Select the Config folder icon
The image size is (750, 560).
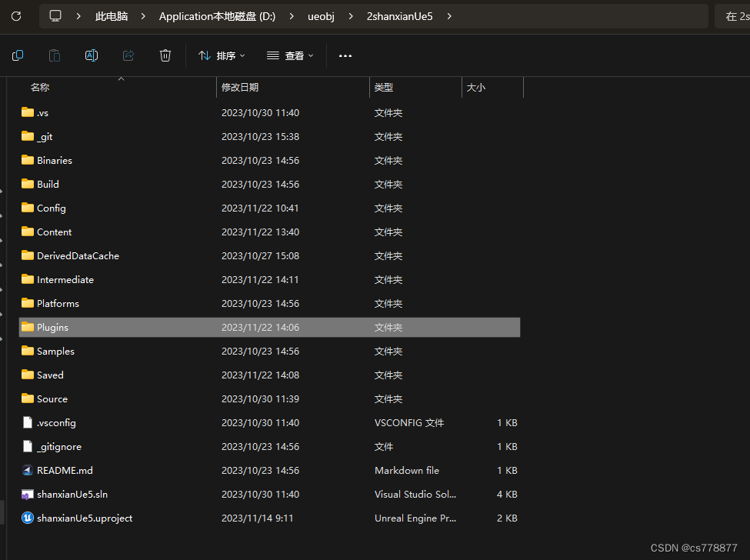[x=28, y=208]
